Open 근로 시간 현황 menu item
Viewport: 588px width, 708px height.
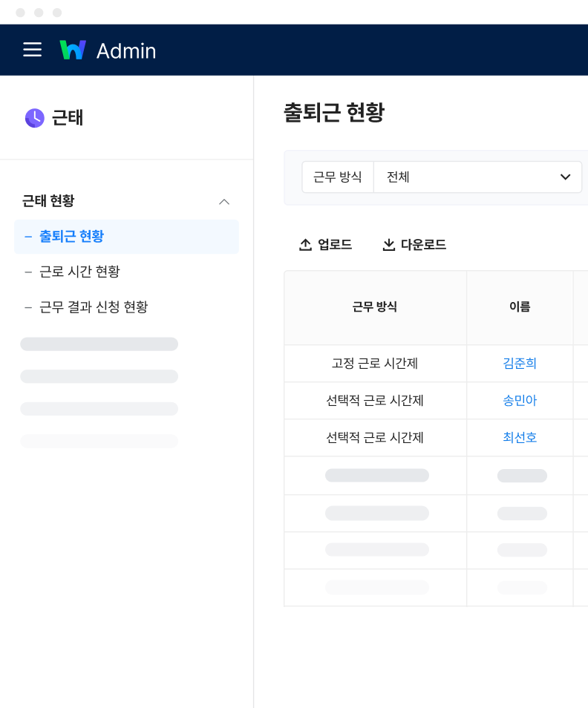click(x=79, y=272)
